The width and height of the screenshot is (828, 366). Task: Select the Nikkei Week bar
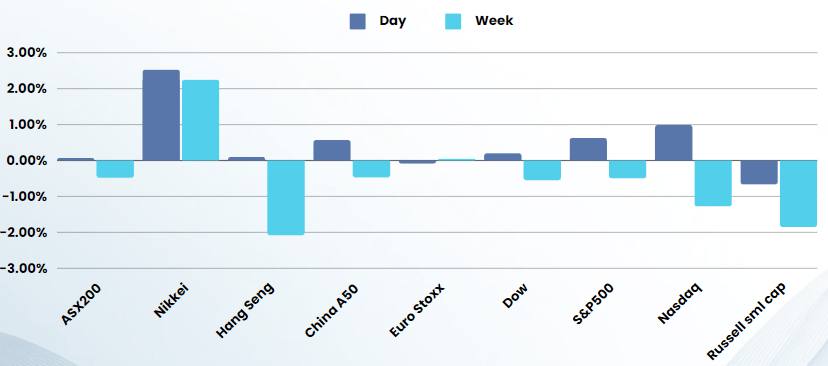point(200,120)
